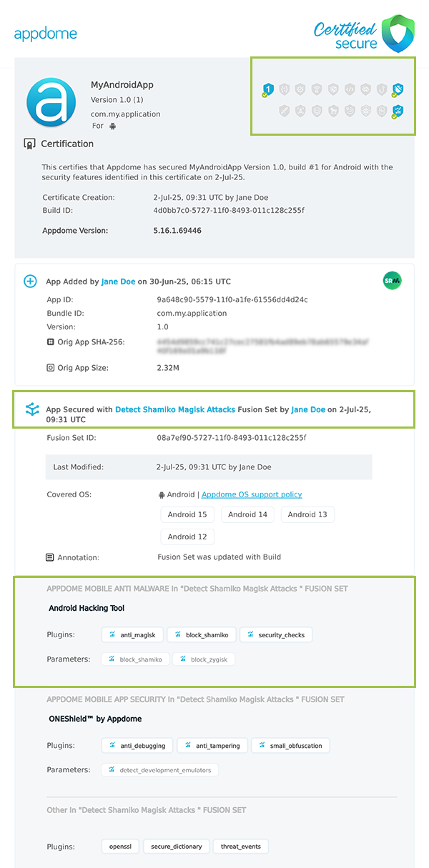Image resolution: width=429 pixels, height=868 pixels.
Task: Click the smali_obfuscation plugin chip
Action: (290, 745)
